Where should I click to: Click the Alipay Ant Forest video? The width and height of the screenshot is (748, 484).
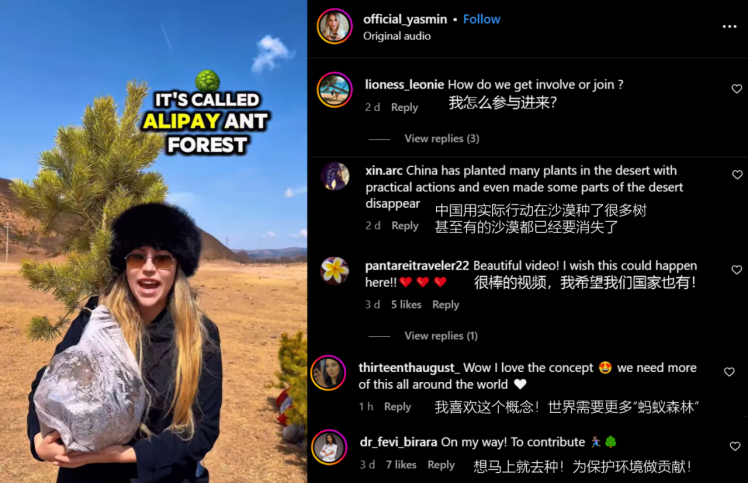(x=154, y=241)
